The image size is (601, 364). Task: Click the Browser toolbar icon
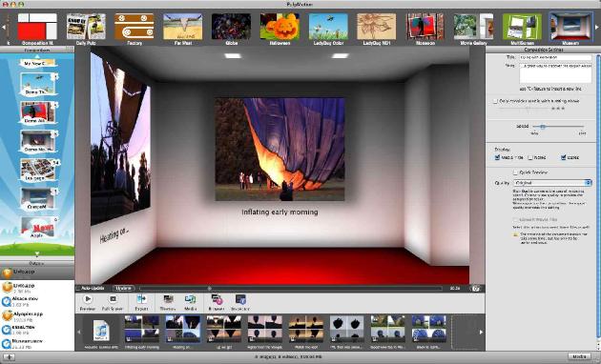217,299
